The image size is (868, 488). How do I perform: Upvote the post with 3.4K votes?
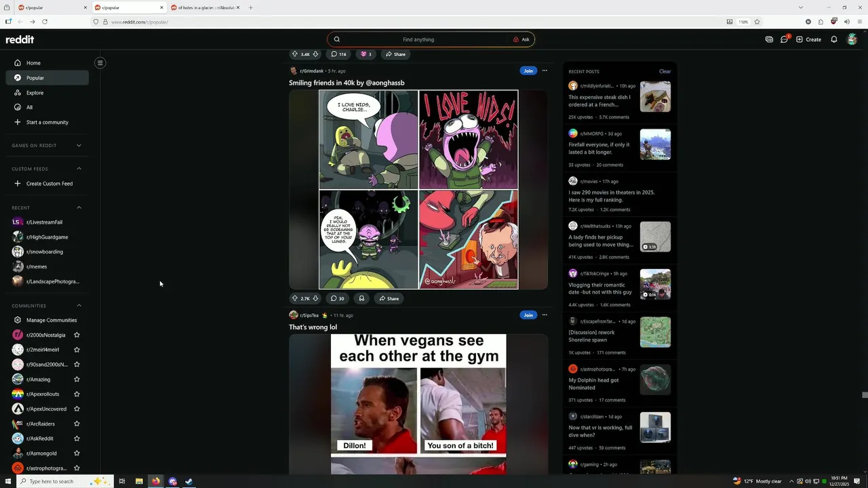point(295,54)
